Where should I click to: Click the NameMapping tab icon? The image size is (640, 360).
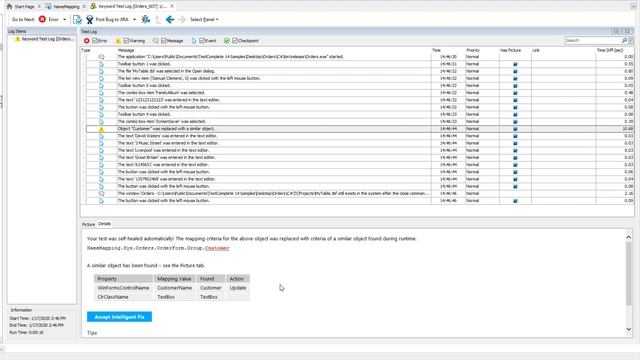click(x=49, y=6)
